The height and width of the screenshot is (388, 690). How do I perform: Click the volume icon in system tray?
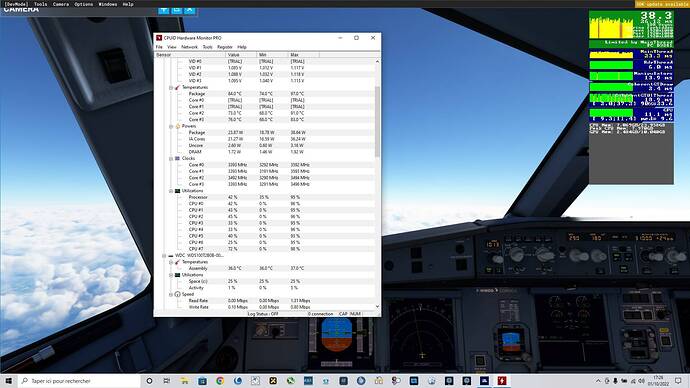coord(641,381)
